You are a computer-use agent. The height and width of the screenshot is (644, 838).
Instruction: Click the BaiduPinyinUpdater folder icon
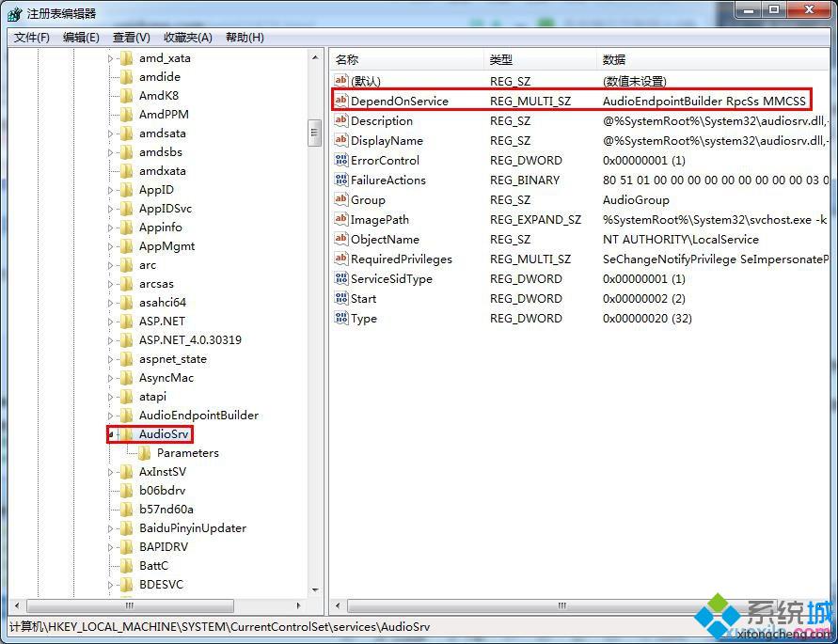(127, 528)
